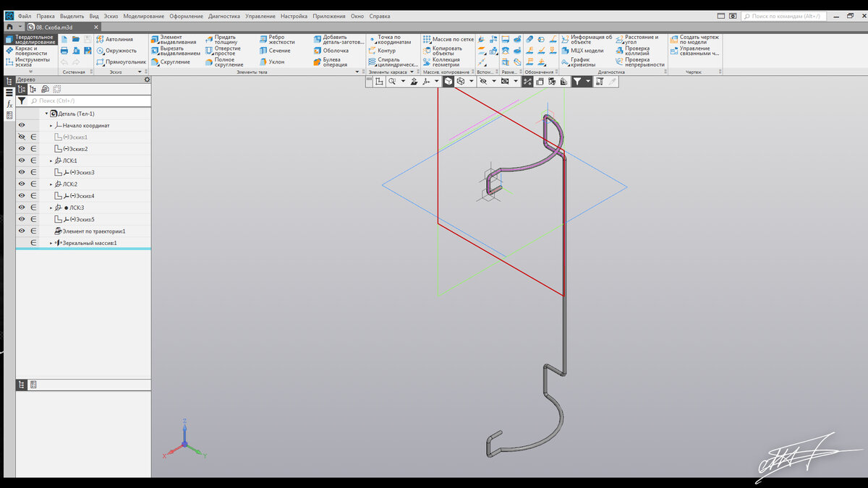Viewport: 868px width, 488px height.
Task: Select Отверстие простое hole tool
Action: point(222,51)
